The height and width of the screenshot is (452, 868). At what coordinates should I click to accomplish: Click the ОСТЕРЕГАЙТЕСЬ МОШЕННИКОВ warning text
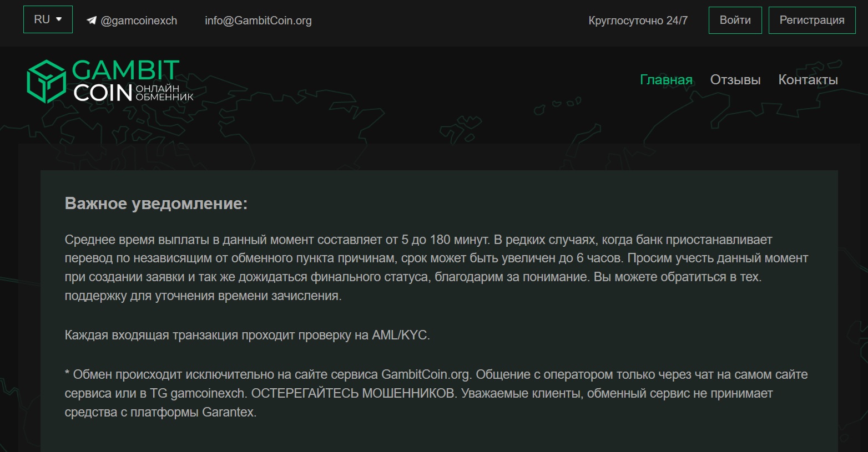click(x=353, y=393)
